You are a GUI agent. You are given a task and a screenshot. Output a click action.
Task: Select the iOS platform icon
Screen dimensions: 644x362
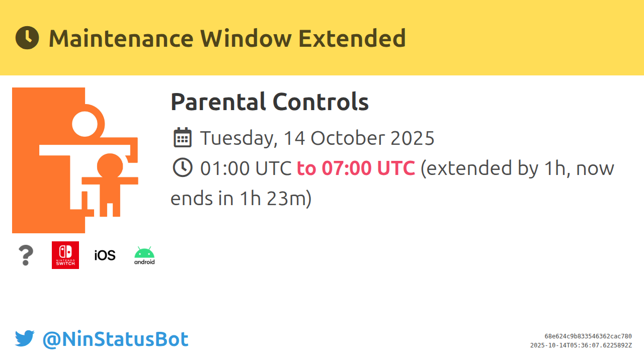click(x=105, y=255)
